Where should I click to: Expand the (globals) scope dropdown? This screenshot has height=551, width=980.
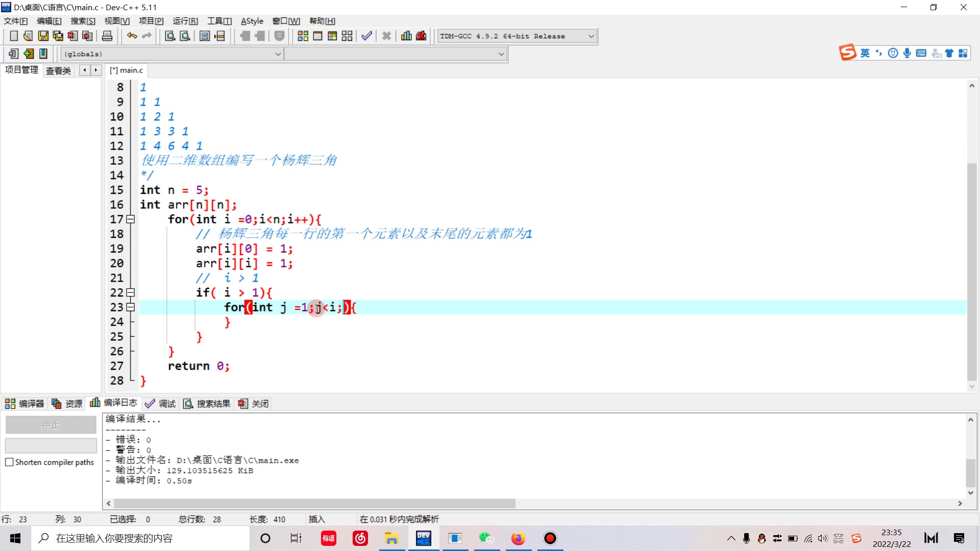click(278, 54)
